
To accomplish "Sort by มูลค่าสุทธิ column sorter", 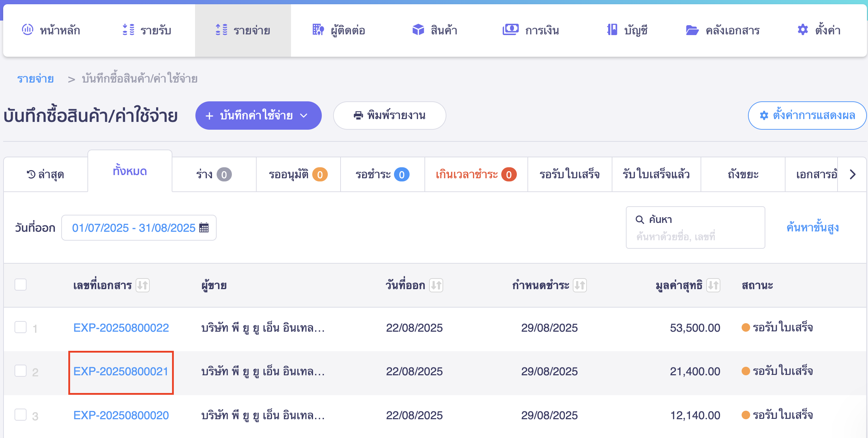I will (714, 285).
